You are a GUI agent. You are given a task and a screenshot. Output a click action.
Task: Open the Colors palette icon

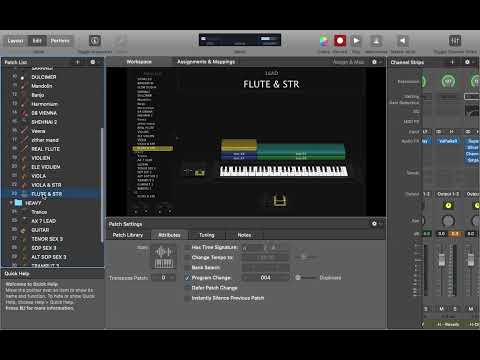coord(324,41)
